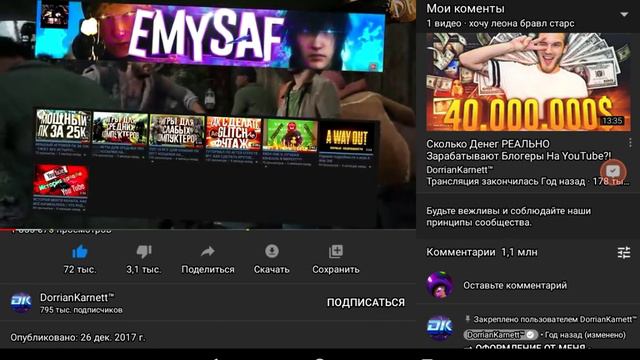The image size is (640, 360).
Task: Tap the 795 тыс. подписчиков count
Action: point(81,310)
